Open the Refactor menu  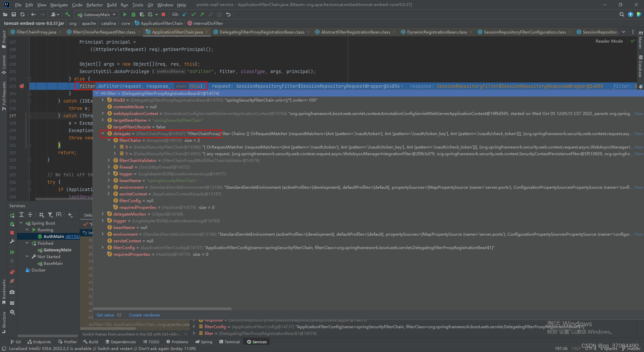(95, 5)
